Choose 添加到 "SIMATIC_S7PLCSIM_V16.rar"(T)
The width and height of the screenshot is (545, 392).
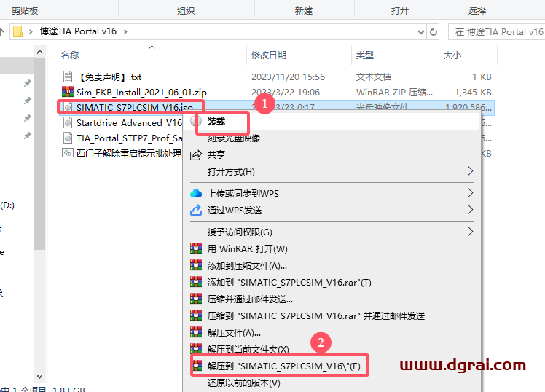(289, 283)
